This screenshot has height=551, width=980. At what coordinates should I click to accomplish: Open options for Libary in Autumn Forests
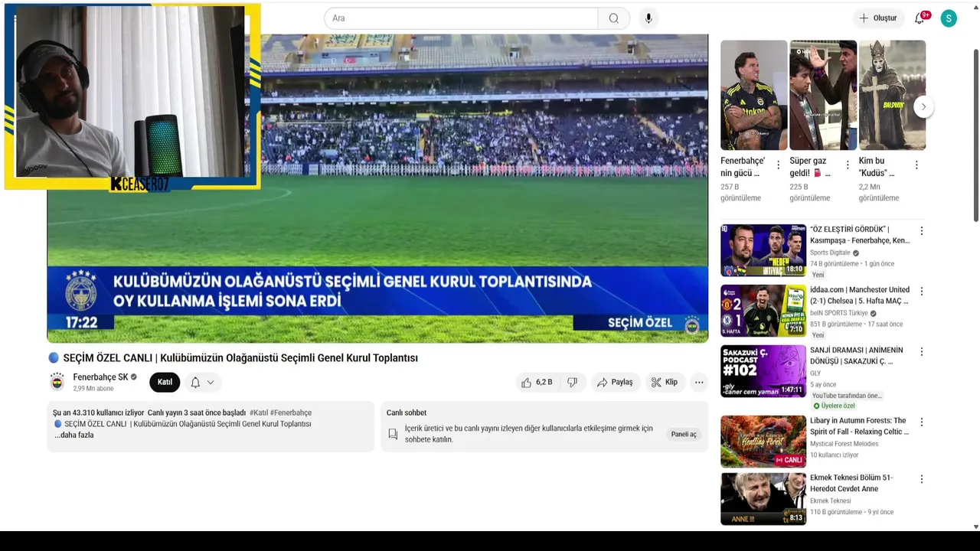point(922,422)
